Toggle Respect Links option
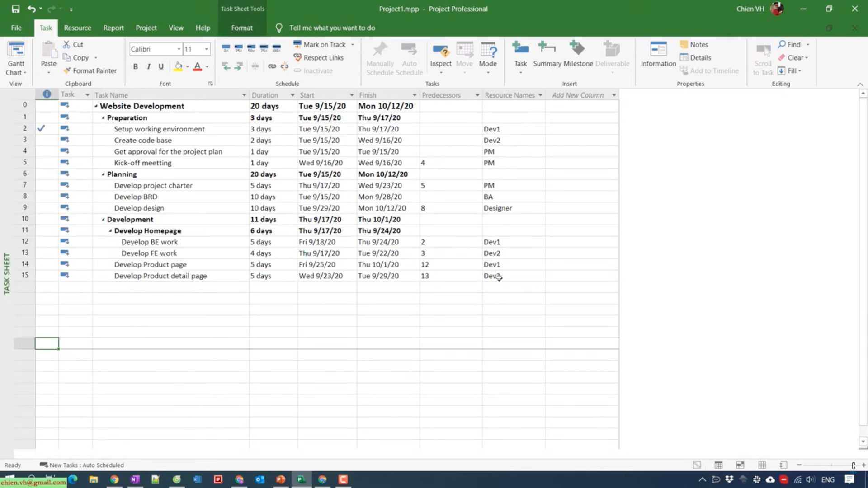 (319, 57)
